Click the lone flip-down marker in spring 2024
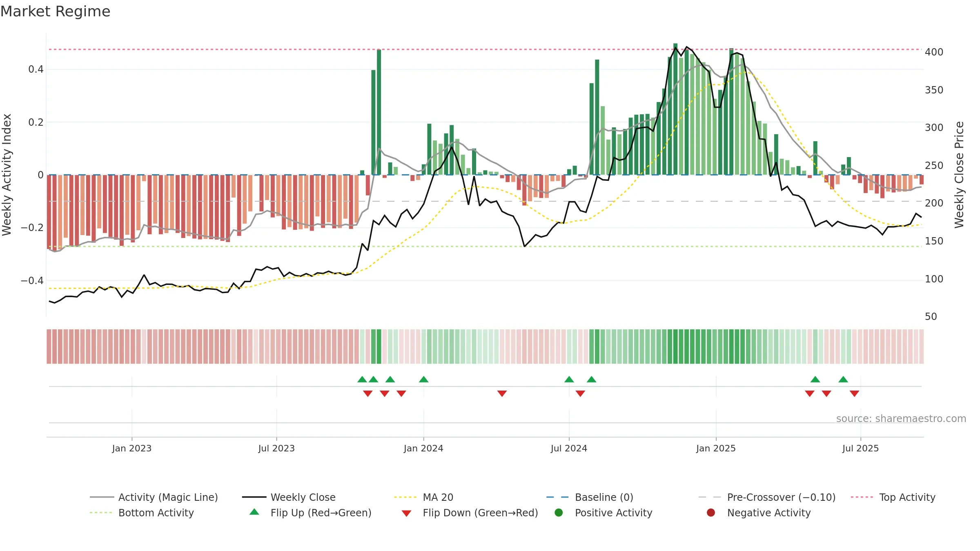Screen dimensions: 980x551 click(x=502, y=393)
